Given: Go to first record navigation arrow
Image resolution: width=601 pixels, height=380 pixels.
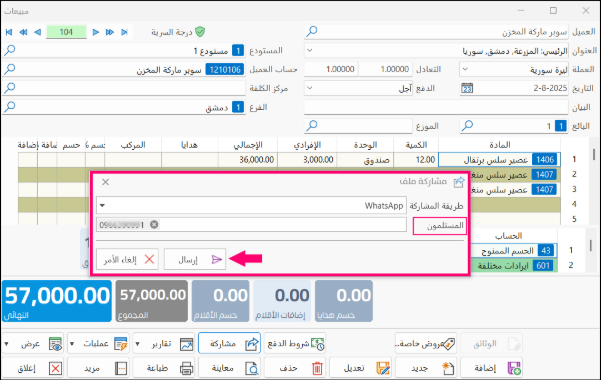Looking at the screenshot, I should click(9, 32).
